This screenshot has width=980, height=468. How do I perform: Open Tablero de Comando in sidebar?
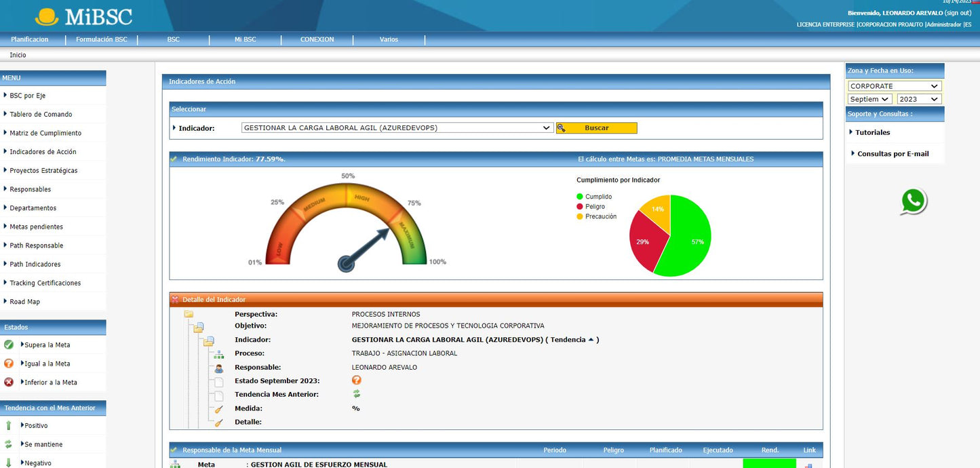click(41, 115)
